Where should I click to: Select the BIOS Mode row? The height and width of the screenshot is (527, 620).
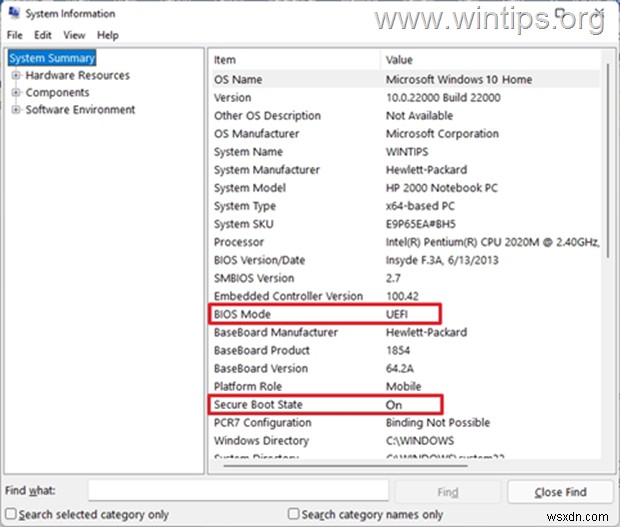[x=405, y=314]
